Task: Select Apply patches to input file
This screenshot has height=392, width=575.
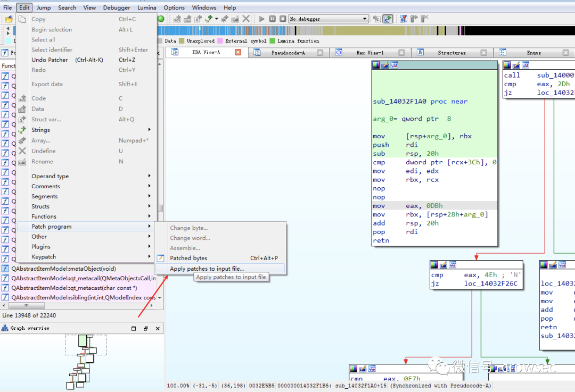Action: tap(220, 269)
